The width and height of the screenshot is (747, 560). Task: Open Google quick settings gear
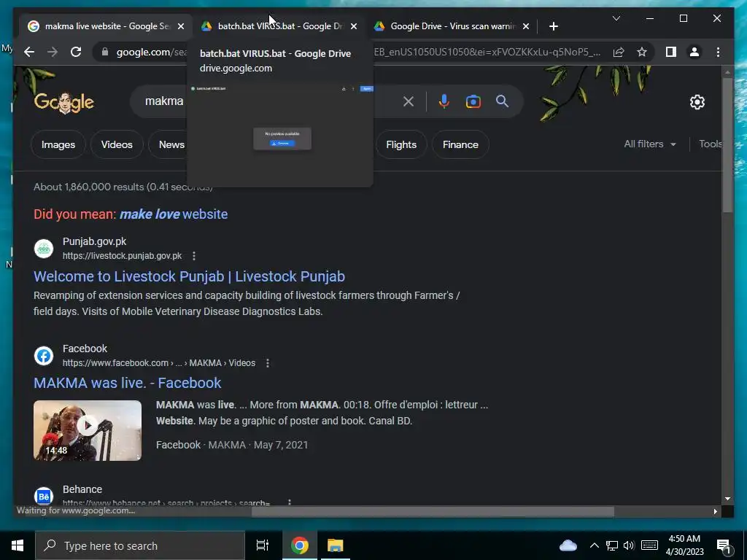pos(697,102)
